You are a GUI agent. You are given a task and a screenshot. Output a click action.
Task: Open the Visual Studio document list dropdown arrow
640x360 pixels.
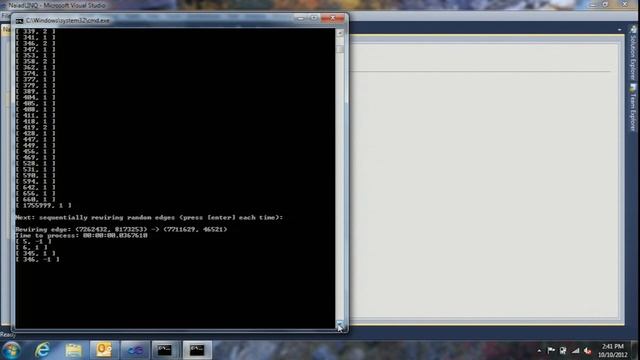tap(620, 30)
